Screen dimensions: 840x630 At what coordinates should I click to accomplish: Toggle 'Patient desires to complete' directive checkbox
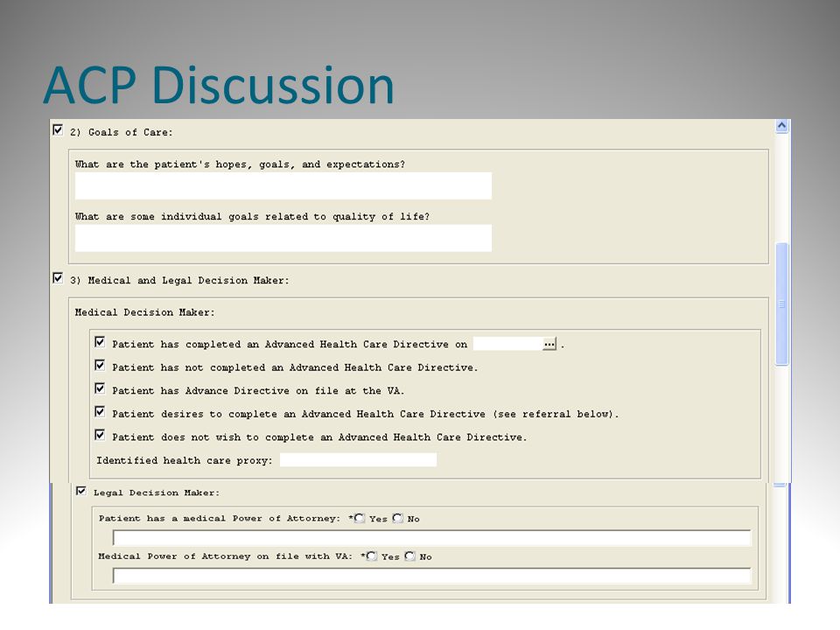pos(100,411)
